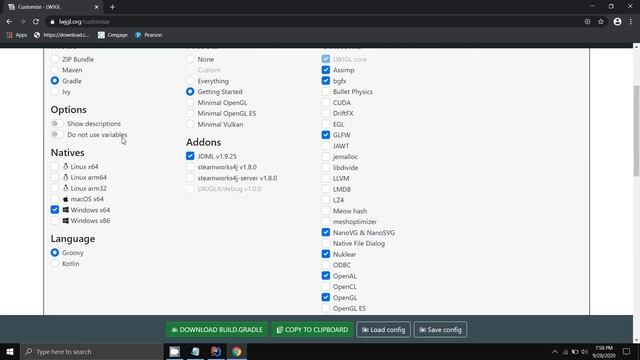This screenshot has height=360, width=640.
Task: Uncheck the Nuklear binding
Action: (x=326, y=254)
